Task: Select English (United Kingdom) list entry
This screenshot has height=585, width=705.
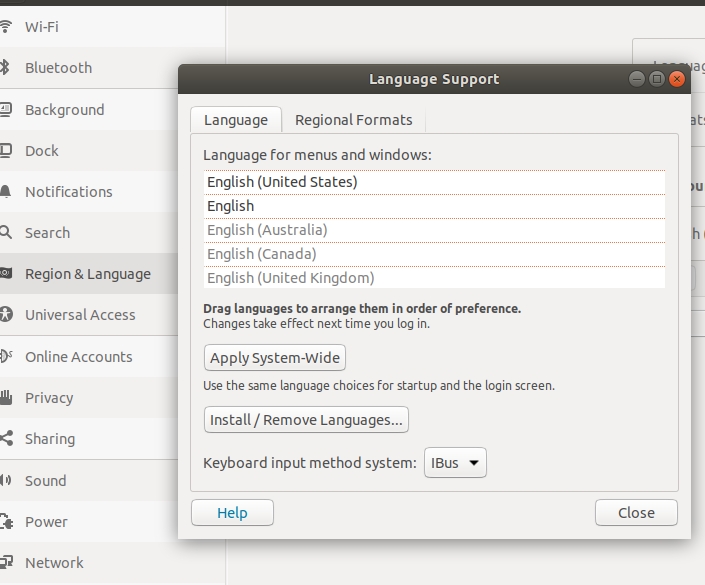Action: 290,278
